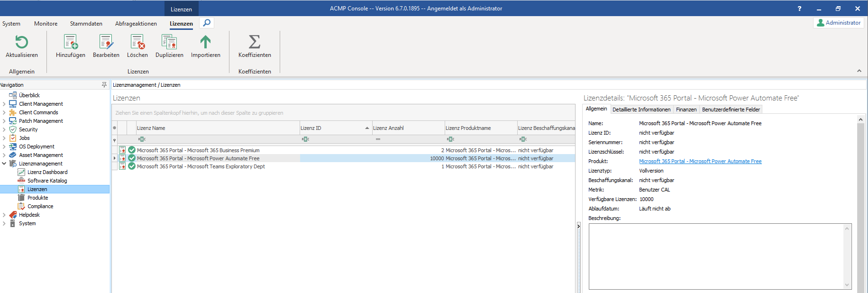Open the Microsoft Power Automate Free product link

pos(700,161)
